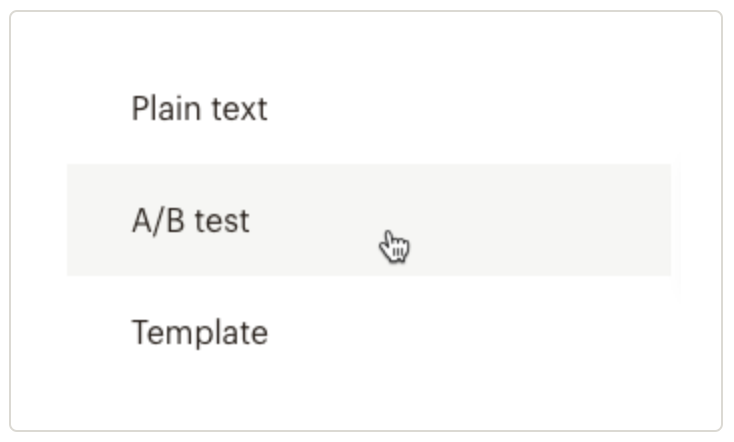Click the first option, Plain text
The image size is (734, 442).
click(199, 108)
